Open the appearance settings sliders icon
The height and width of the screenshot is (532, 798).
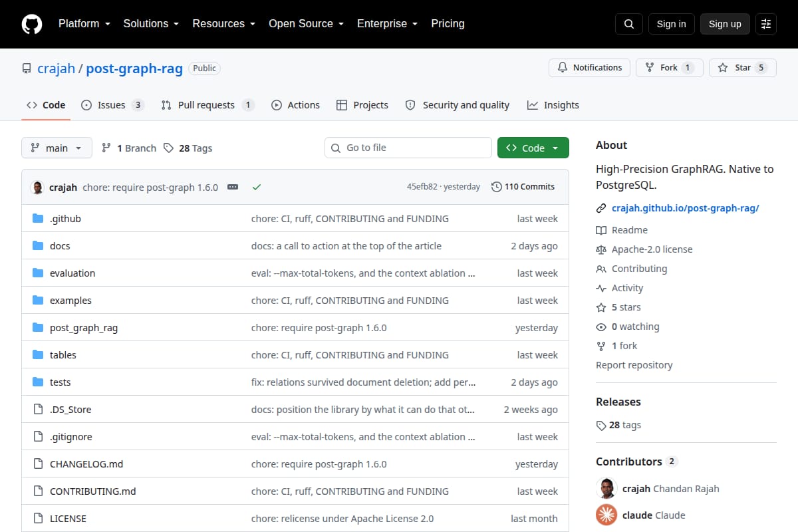[x=766, y=24]
